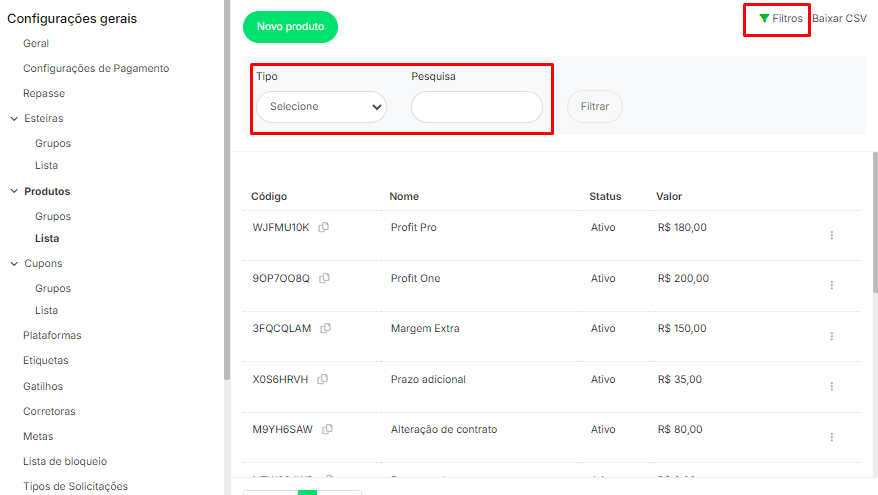Collapse the Produtos sidebar section
The width and height of the screenshot is (878, 495).
coord(14,191)
